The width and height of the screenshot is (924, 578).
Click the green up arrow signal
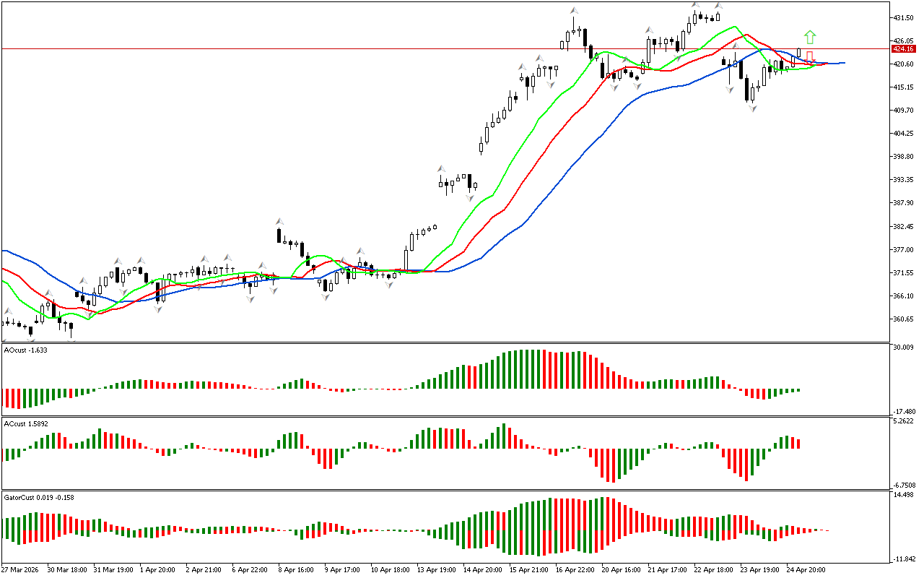[810, 37]
